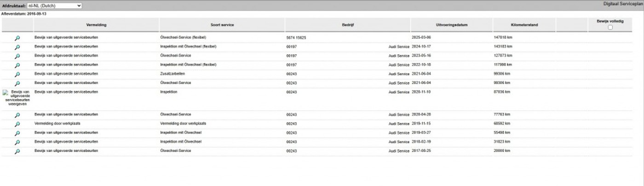Screen dimensions: 644x186
Task: Open magnifier for the 2018-02-19 inspection
Action: 17,142
